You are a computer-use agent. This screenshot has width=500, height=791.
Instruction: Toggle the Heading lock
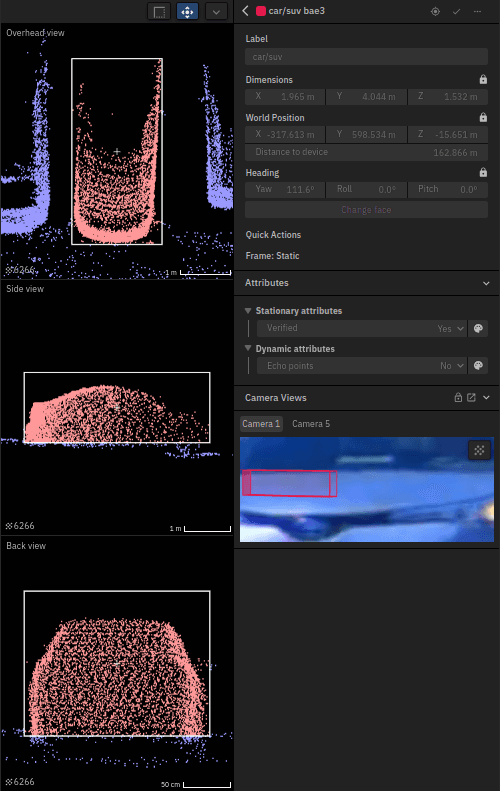click(x=483, y=172)
